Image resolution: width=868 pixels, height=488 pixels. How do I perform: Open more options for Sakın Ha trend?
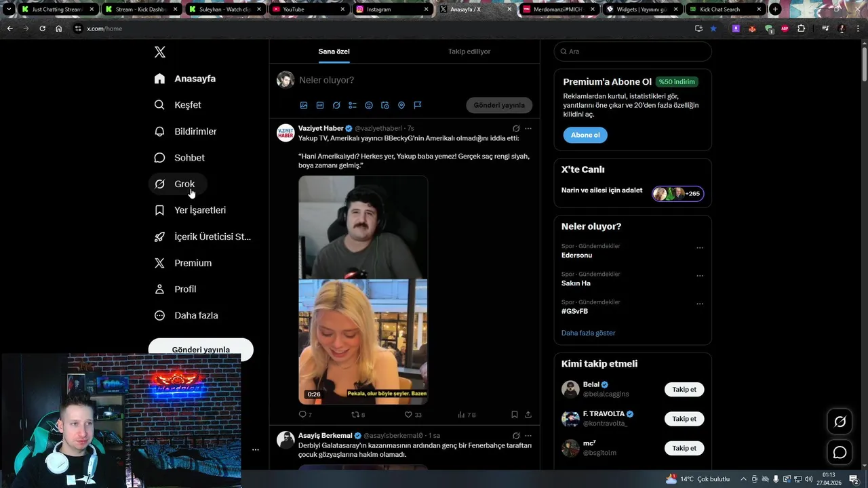700,276
